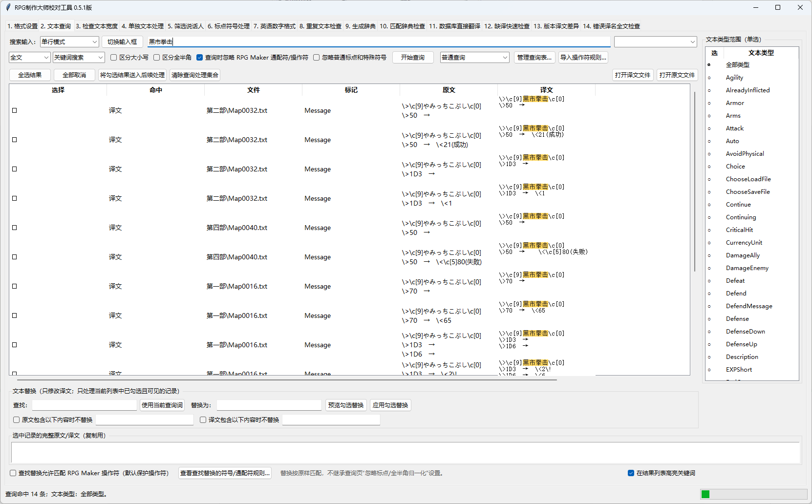Click the 切换输入框 button
This screenshot has width=812, height=504.
(122, 42)
